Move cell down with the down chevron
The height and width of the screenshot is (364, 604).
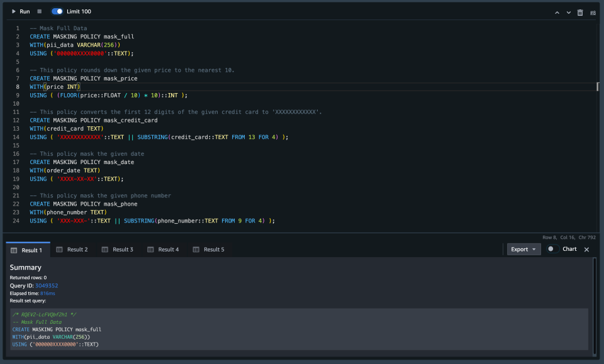click(x=569, y=13)
